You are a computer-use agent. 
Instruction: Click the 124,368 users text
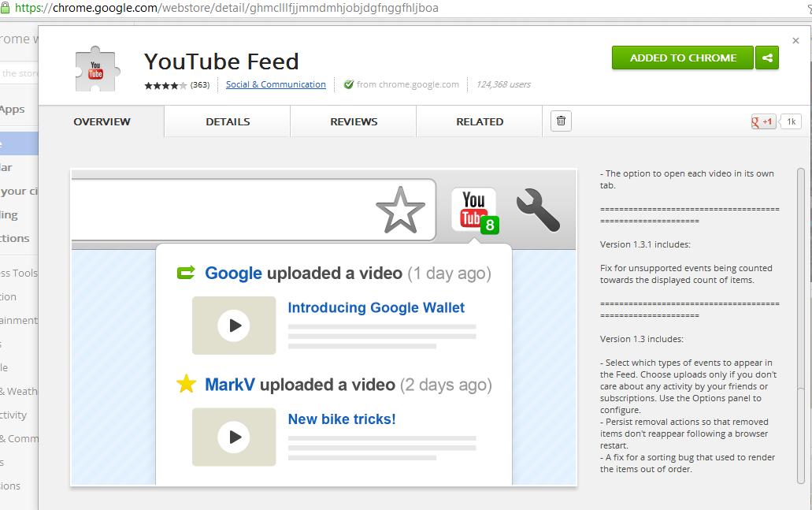(503, 84)
